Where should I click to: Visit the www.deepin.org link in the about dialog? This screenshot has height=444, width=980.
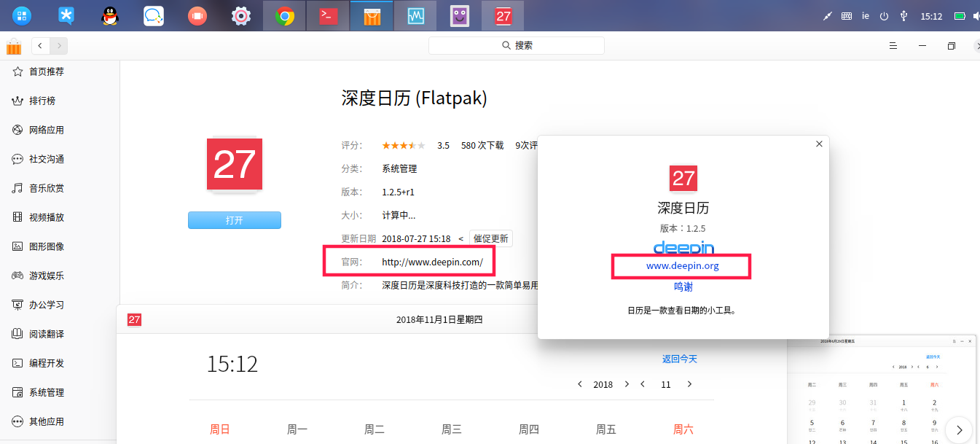point(683,265)
